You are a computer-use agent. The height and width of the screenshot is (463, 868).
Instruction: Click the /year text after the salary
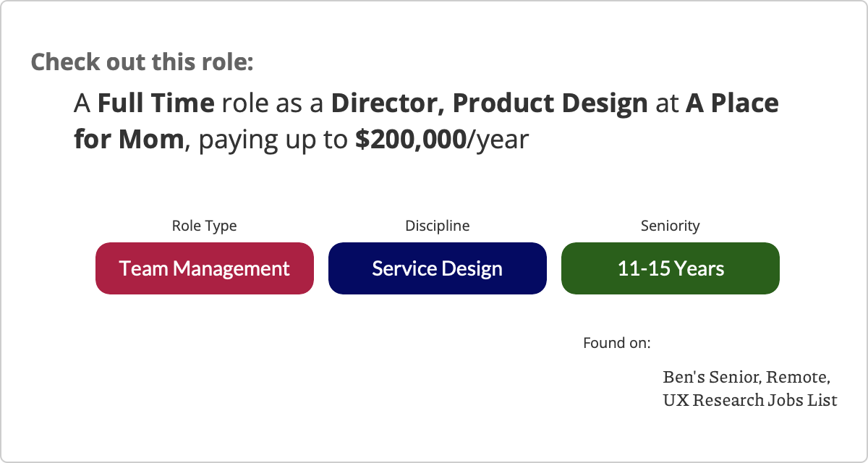(x=498, y=140)
